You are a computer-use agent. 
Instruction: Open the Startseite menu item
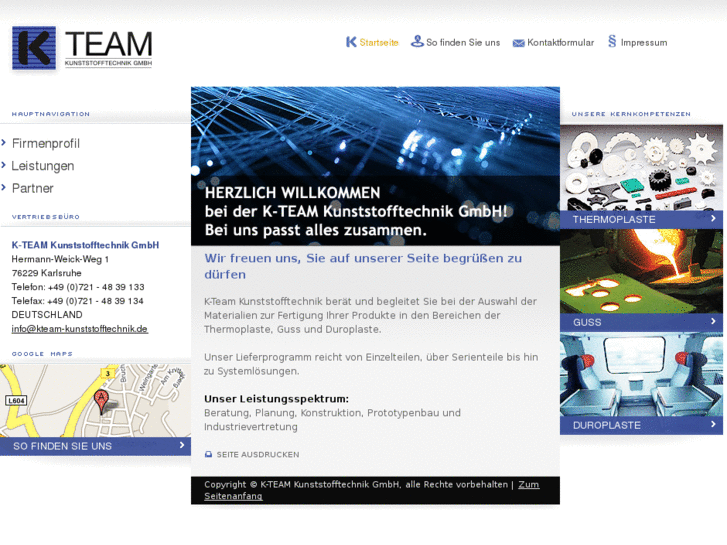(379, 43)
